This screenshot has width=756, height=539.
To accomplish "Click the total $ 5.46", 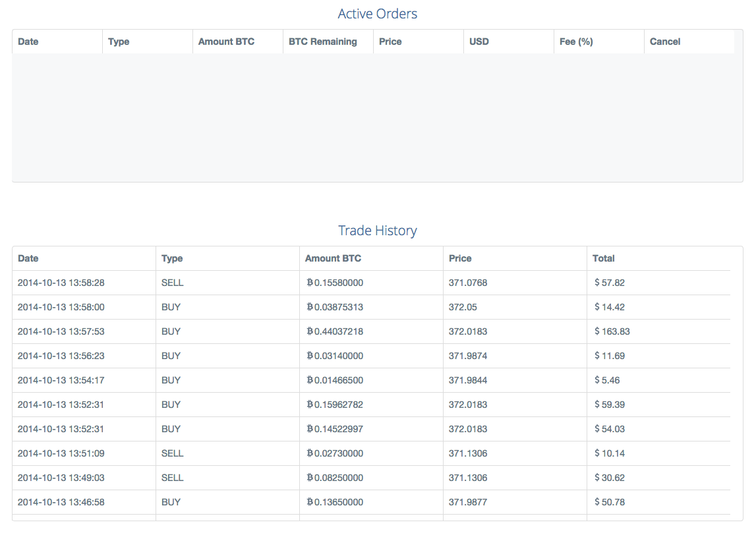I will tap(607, 380).
